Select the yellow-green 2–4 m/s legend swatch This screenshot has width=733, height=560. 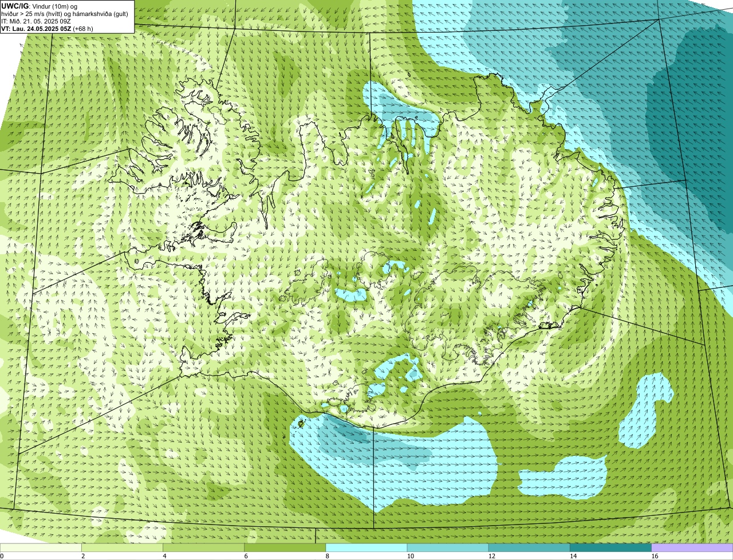pyautogui.click(x=123, y=547)
